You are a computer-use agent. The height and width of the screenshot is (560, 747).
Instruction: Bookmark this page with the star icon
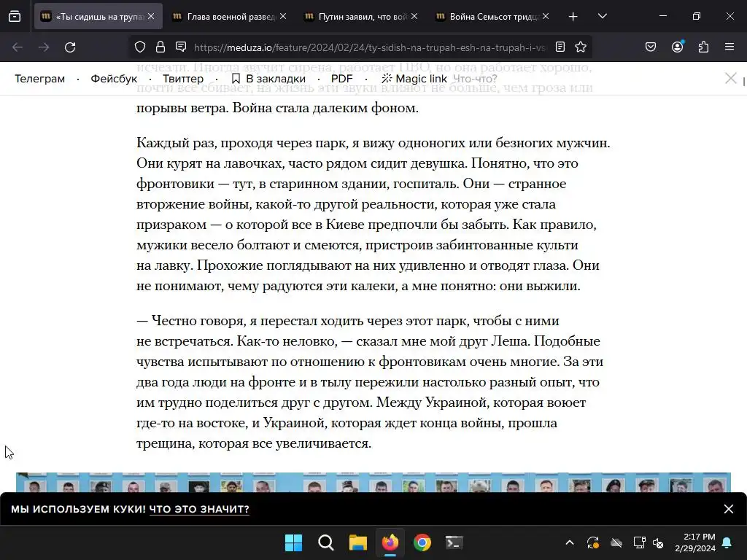580,47
